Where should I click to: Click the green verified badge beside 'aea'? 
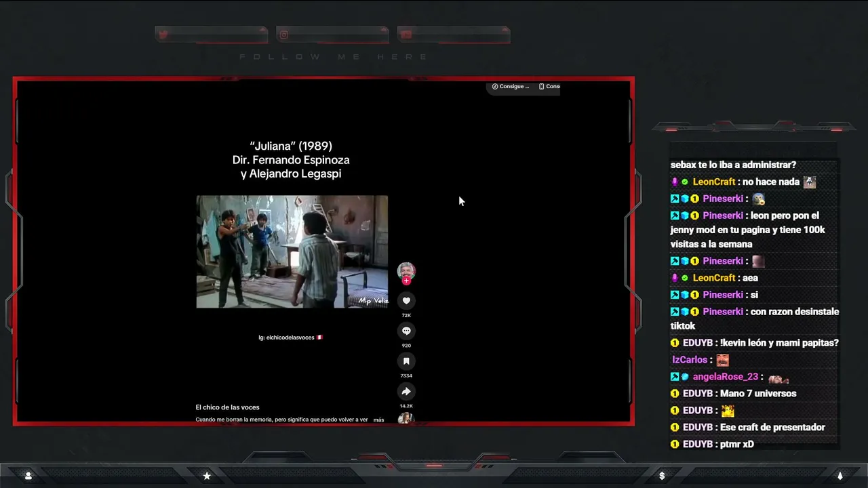click(685, 278)
